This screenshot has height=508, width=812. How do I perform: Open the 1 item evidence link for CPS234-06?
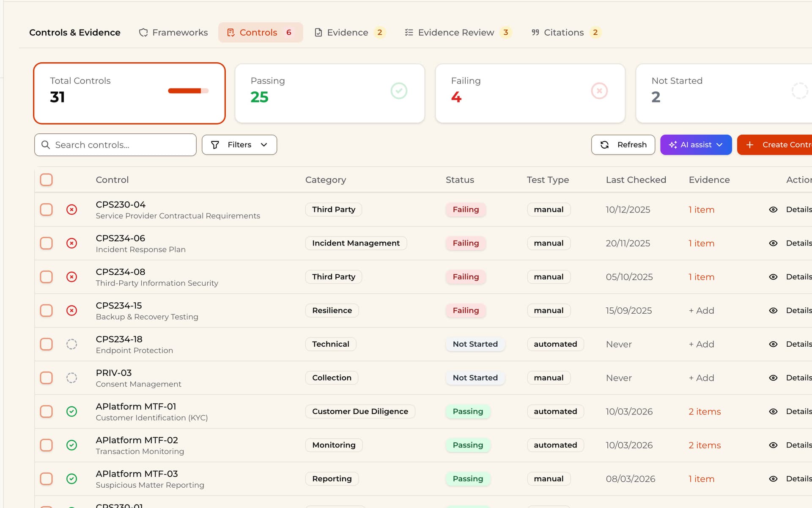701,243
